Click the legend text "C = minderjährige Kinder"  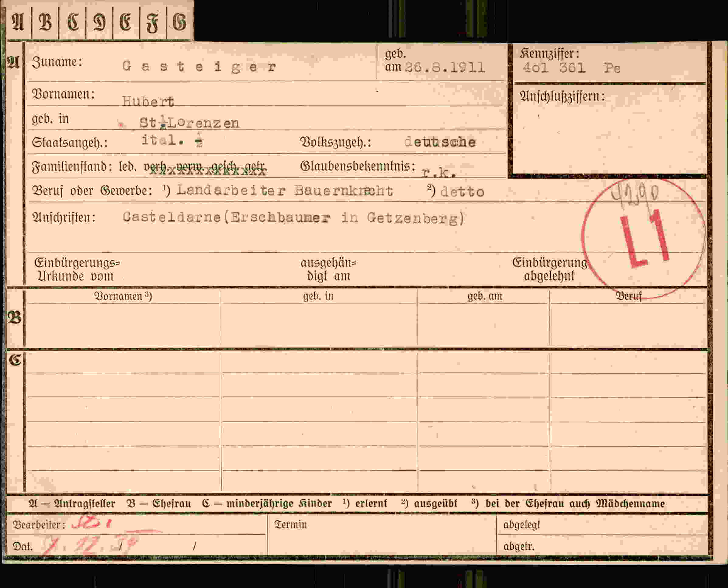267,504
